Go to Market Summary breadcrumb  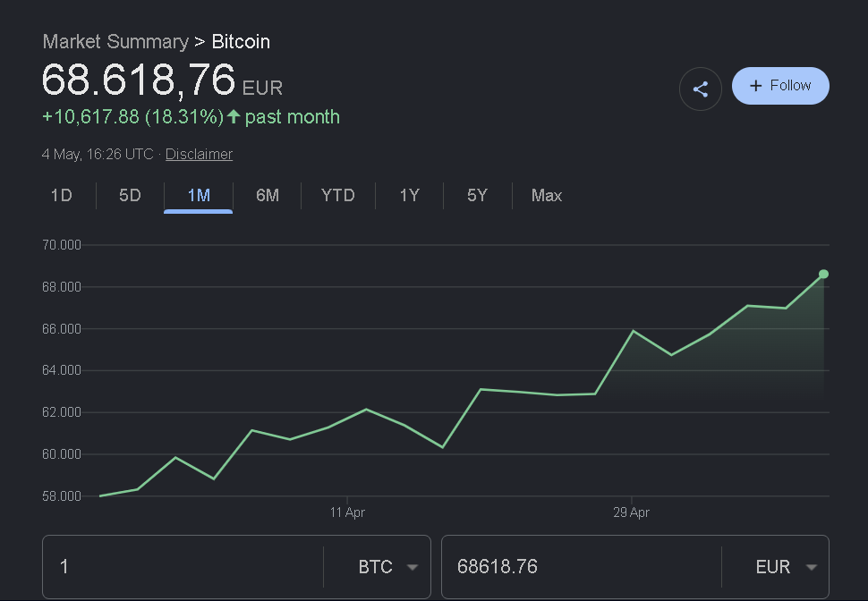coord(115,41)
